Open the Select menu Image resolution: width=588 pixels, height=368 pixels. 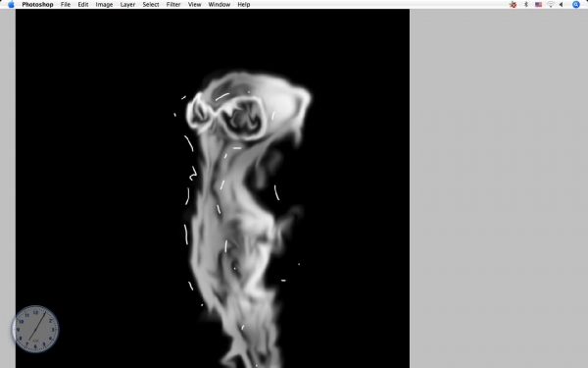click(150, 5)
